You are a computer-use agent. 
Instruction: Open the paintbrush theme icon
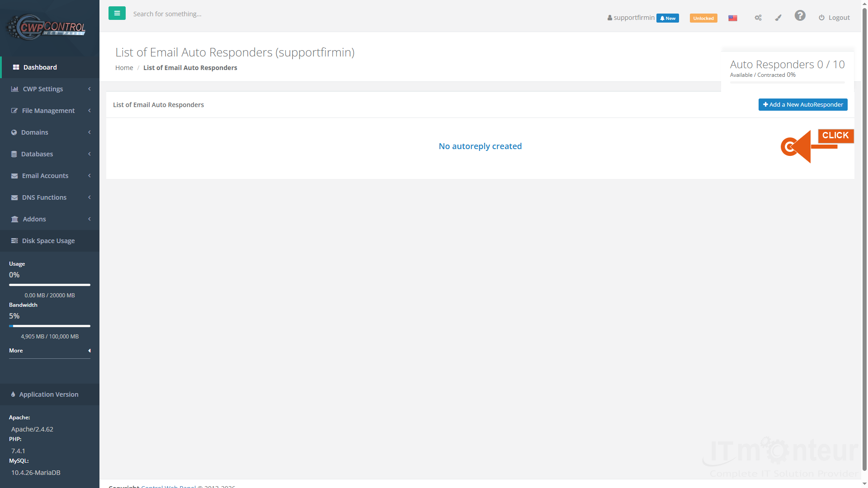[x=778, y=18]
